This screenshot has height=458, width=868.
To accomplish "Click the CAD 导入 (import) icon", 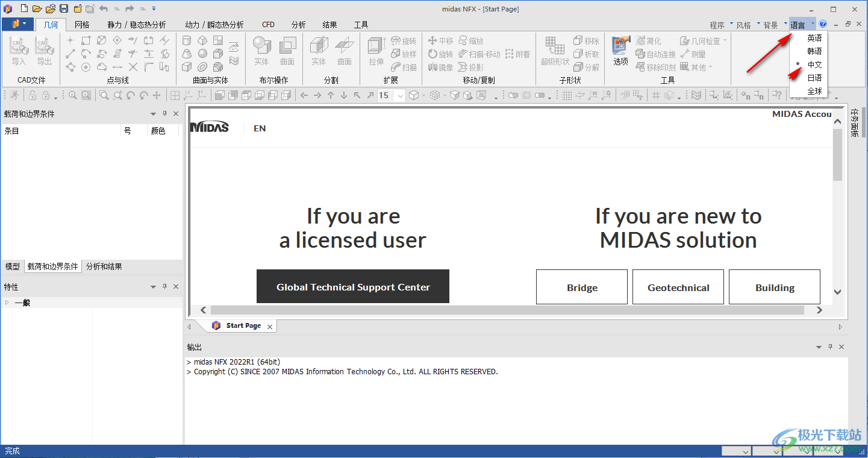I will coord(19,51).
